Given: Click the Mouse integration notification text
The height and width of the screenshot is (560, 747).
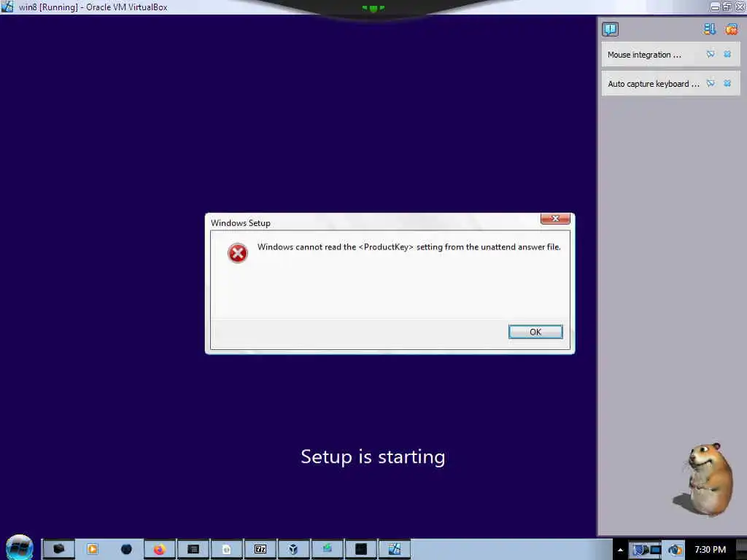Looking at the screenshot, I should pyautogui.click(x=644, y=55).
